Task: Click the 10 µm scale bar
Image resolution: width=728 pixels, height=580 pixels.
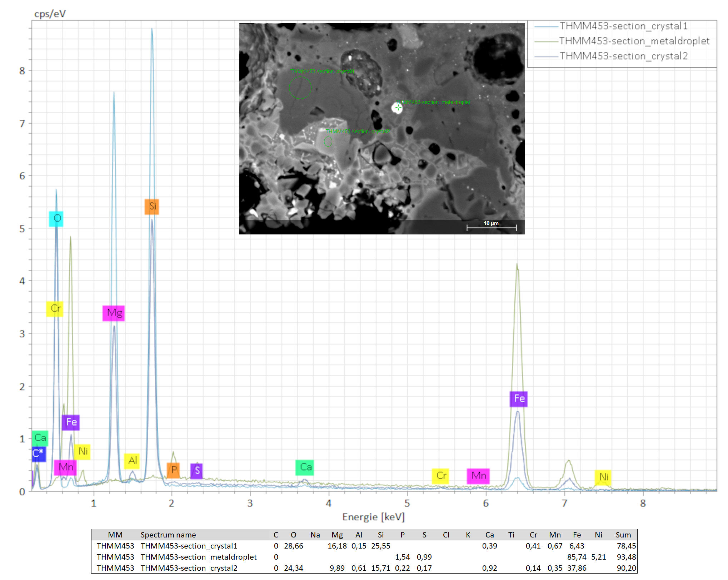Action: click(x=492, y=227)
